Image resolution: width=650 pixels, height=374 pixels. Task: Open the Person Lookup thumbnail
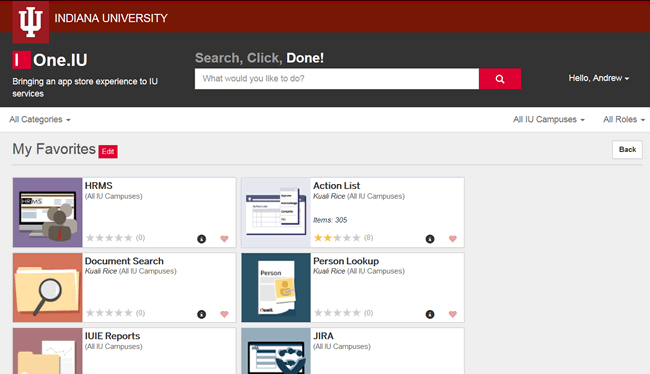coord(276,288)
